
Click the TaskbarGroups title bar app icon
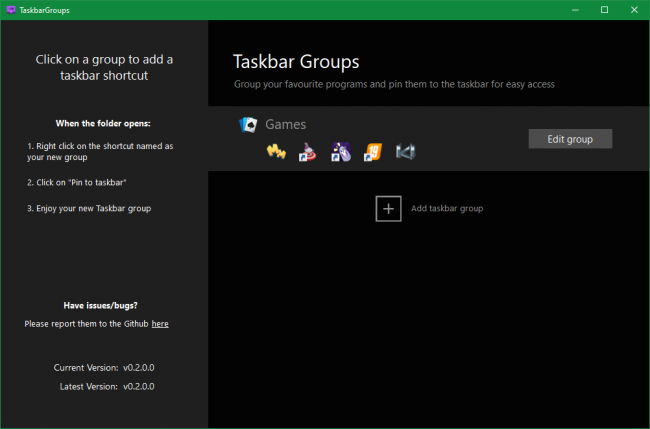(x=11, y=10)
